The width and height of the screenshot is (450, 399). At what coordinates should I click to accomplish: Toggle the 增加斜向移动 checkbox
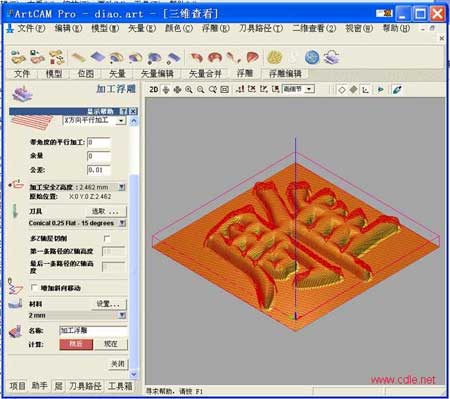click(34, 288)
